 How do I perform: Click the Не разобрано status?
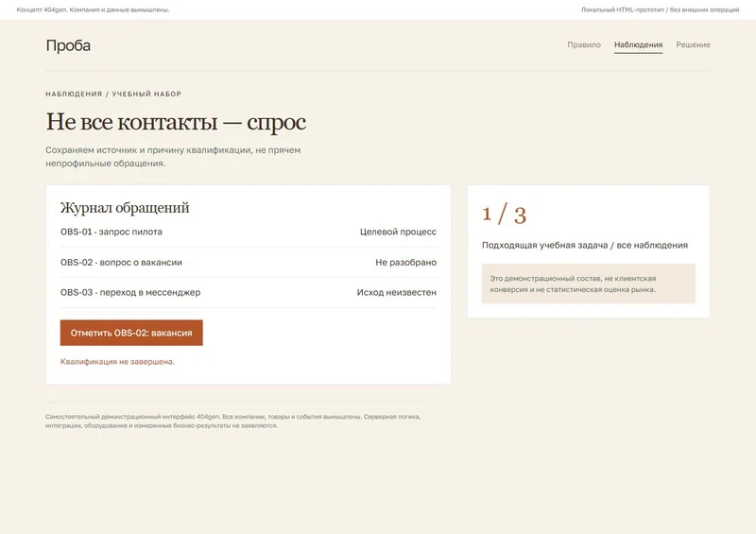coord(406,263)
